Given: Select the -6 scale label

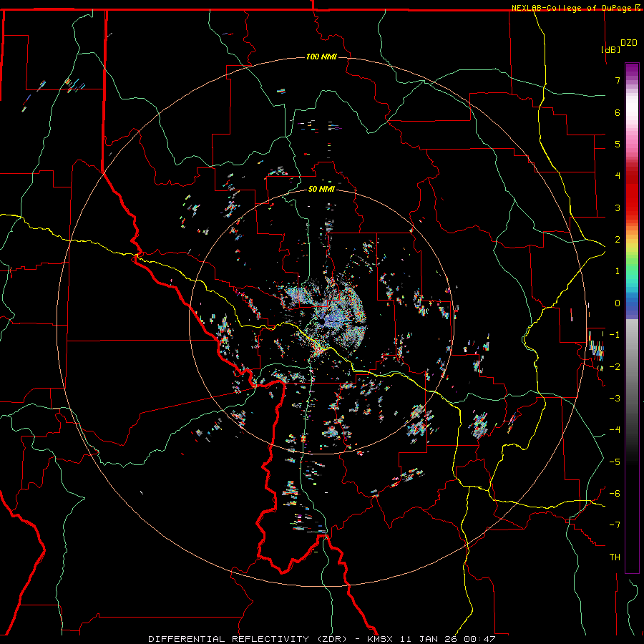Looking at the screenshot, I should pos(615,494).
